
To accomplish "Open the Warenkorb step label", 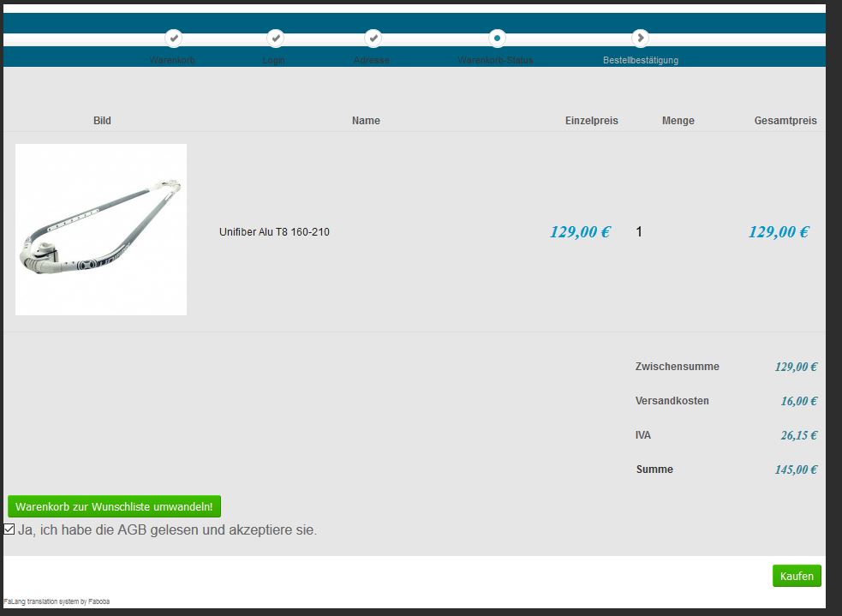I will coord(172,60).
